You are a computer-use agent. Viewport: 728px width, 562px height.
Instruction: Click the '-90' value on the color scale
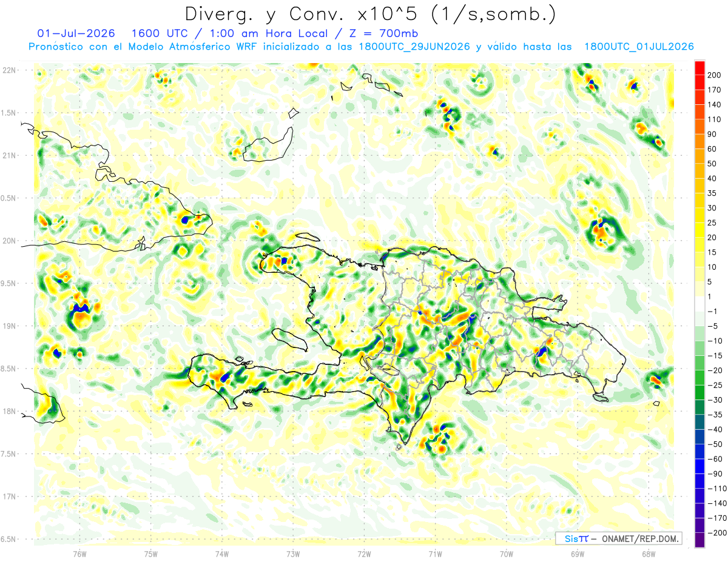tap(715, 473)
